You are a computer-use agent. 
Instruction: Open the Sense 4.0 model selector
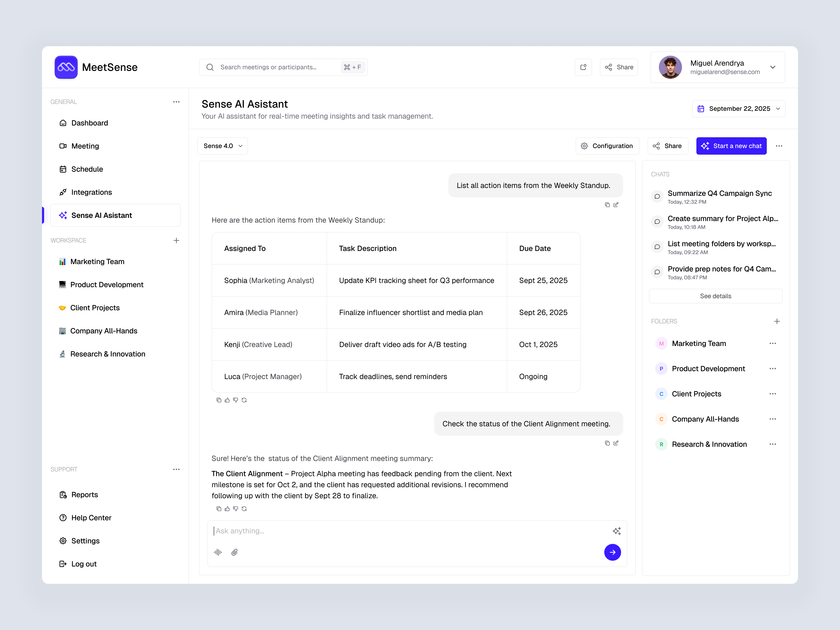tap(223, 146)
